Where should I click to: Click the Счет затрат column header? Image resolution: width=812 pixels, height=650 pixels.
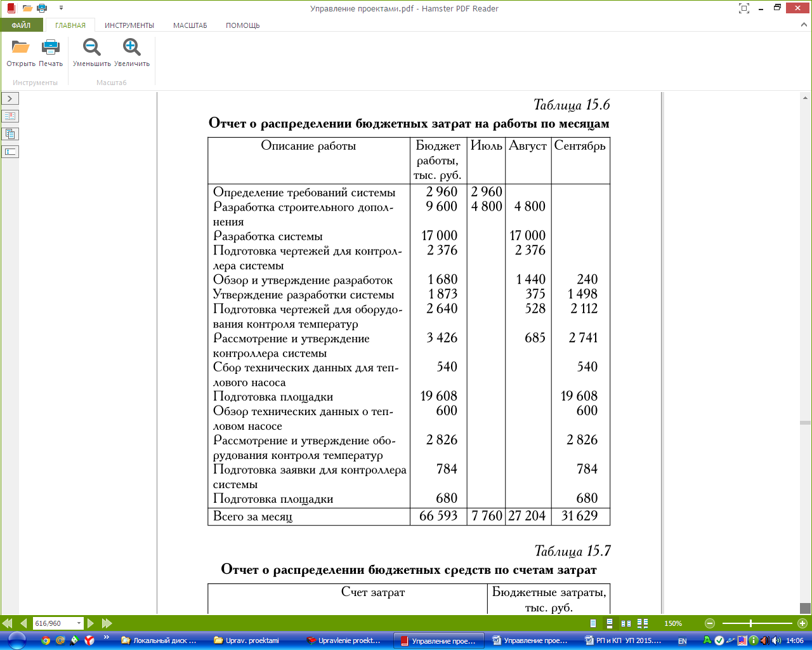tap(373, 592)
